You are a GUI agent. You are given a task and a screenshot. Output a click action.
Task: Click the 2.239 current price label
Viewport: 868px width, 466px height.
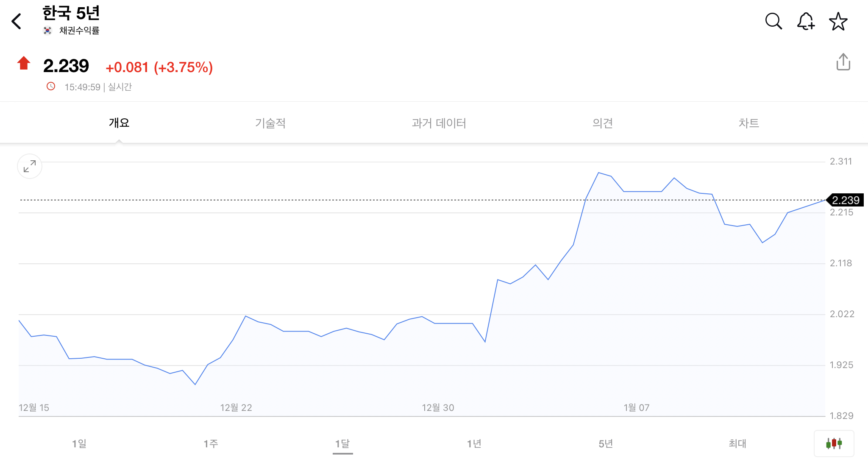point(846,200)
